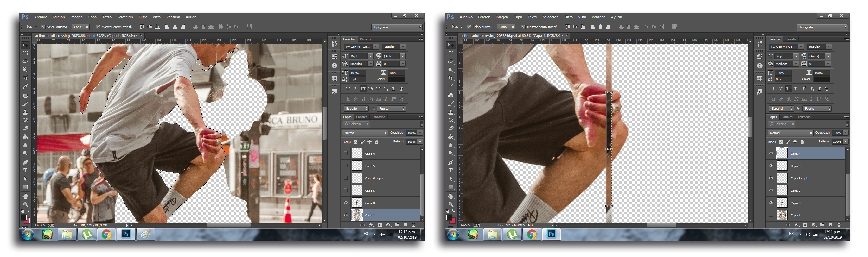This screenshot has height=257, width=868.
Task: Open 36 pt font size dropdown in right window
Action: pyautogui.click(x=795, y=56)
